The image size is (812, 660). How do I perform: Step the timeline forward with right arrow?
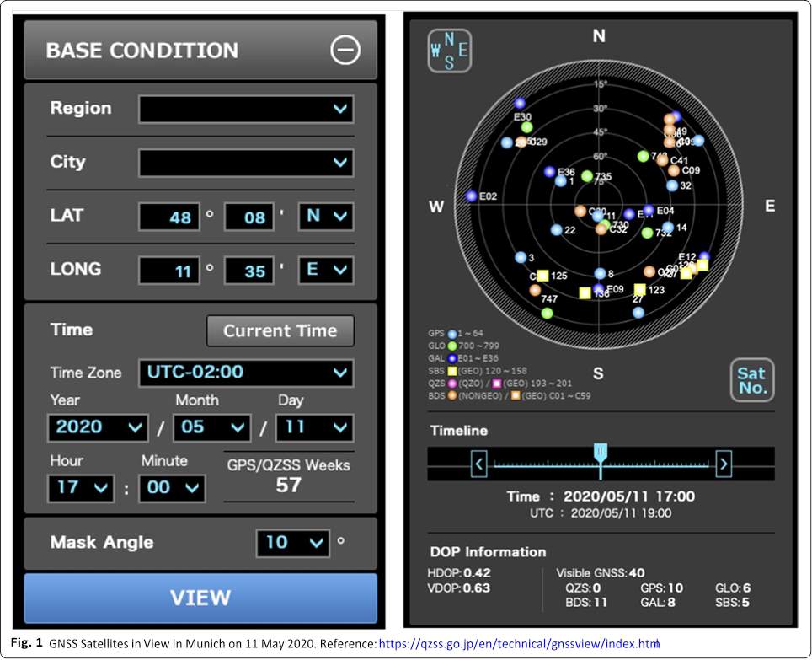pos(723,463)
